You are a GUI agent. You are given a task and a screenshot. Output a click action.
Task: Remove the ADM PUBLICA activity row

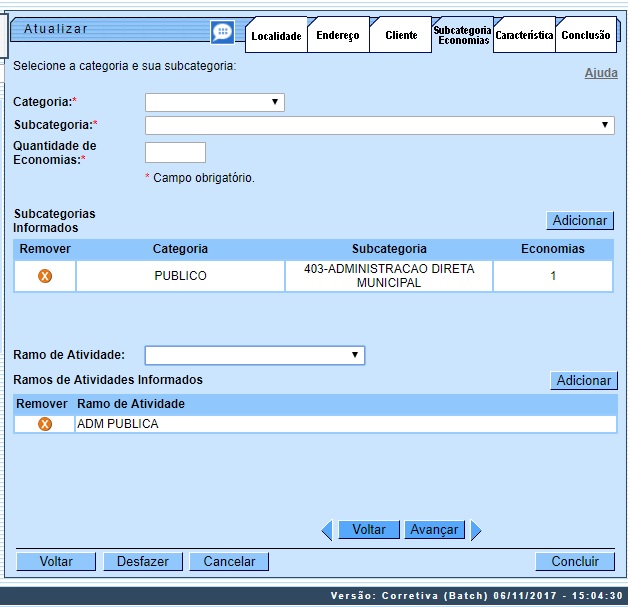click(45, 424)
